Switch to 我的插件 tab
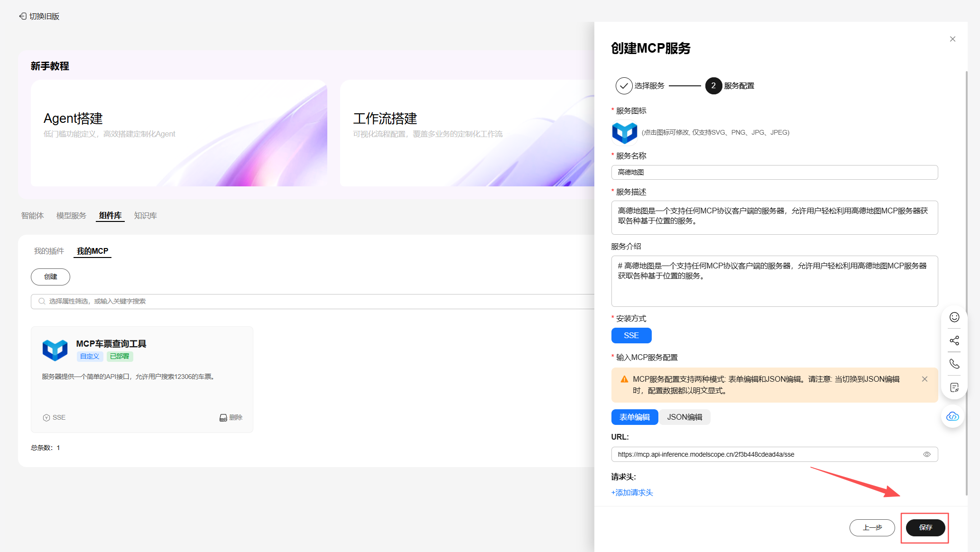This screenshot has width=980, height=552. tap(49, 251)
